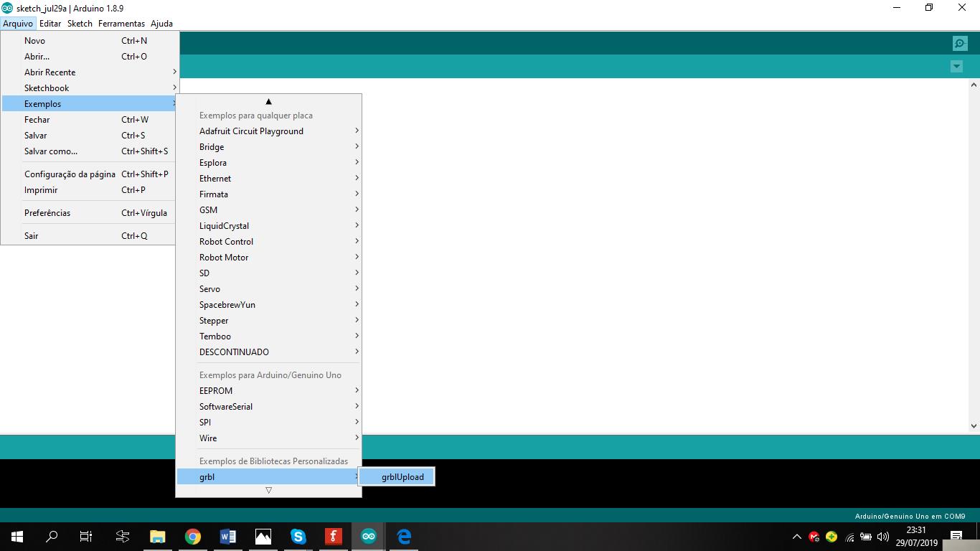Viewport: 980px width, 551px height.
Task: Open the Ferramentas menu
Action: click(x=121, y=23)
